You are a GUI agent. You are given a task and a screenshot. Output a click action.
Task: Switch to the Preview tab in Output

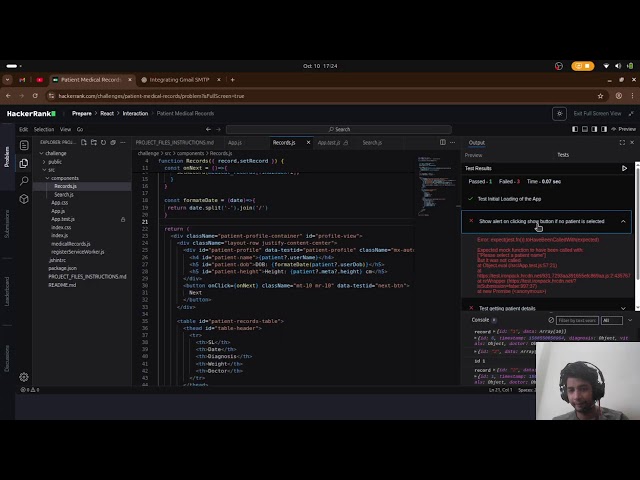pos(473,155)
